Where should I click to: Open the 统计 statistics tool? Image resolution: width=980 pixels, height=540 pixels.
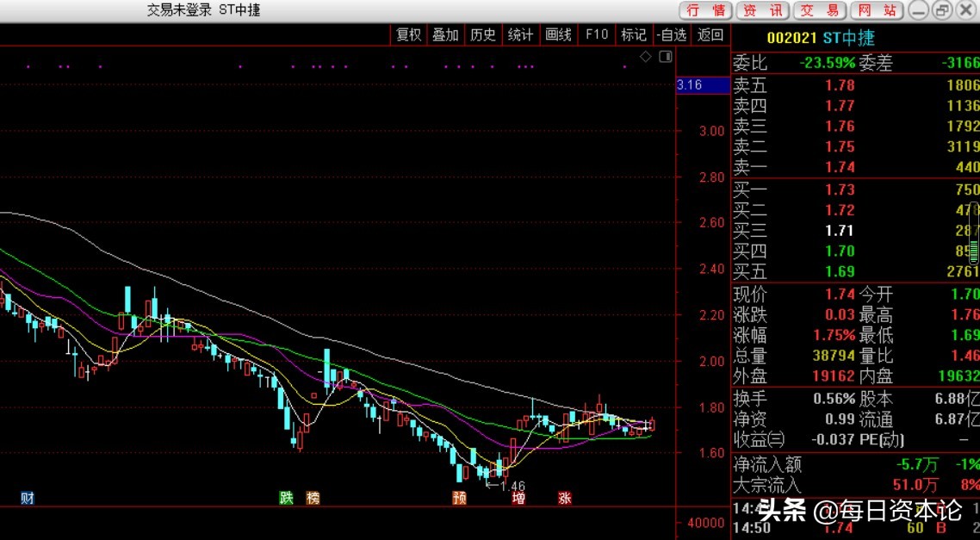[520, 34]
